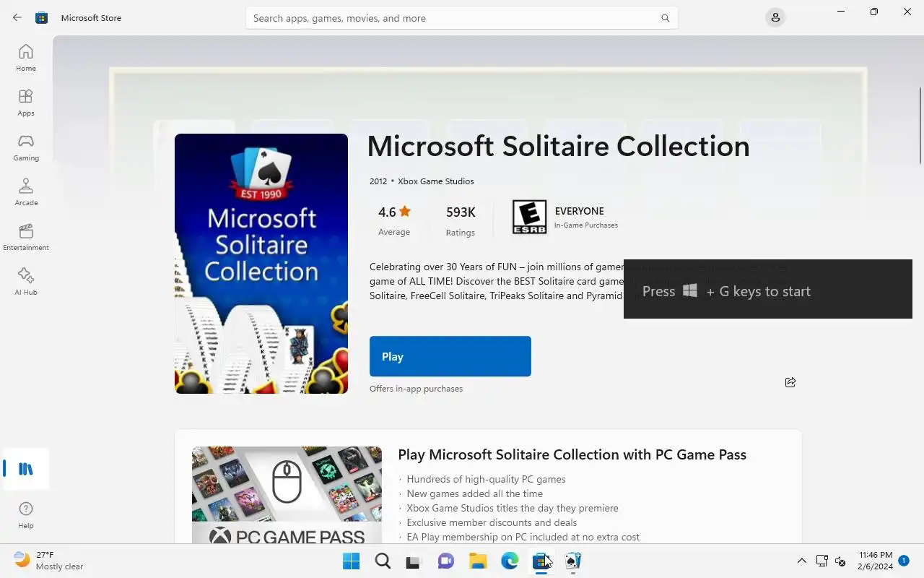
Task: Open File Explorer from the taskbar
Action: click(478, 561)
